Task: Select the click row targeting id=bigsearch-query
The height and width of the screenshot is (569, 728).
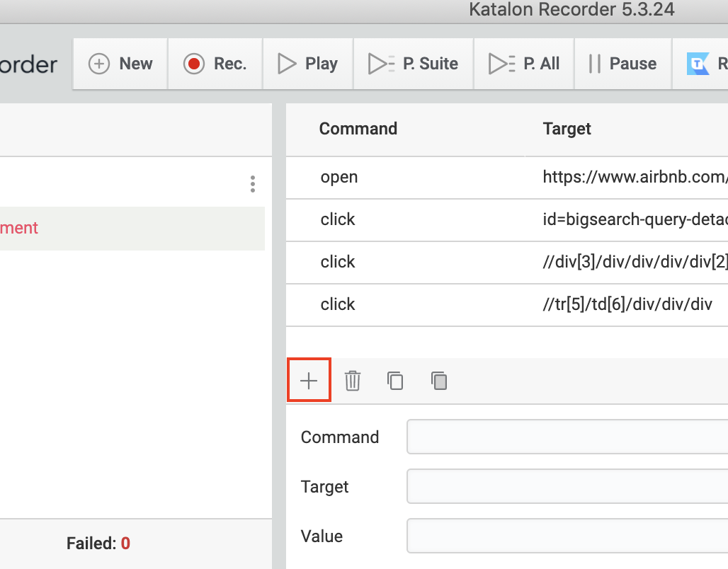Action: click(x=507, y=220)
